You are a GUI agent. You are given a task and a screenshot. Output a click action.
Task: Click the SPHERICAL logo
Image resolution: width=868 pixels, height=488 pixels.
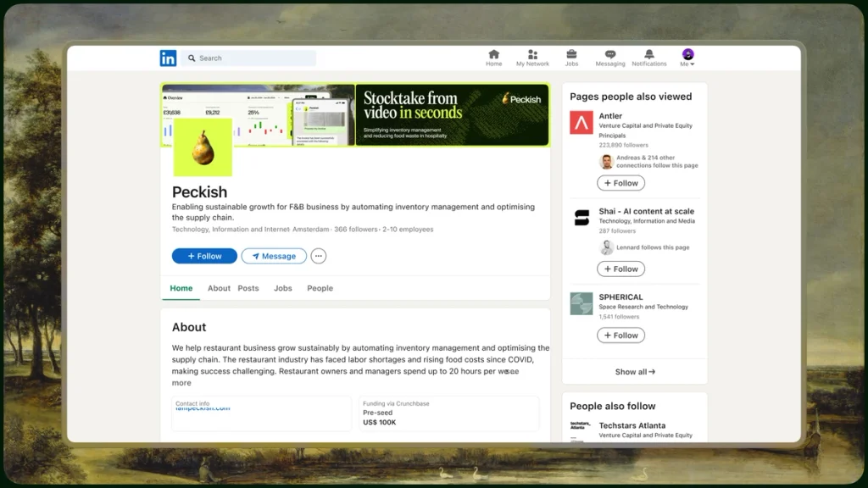point(581,304)
